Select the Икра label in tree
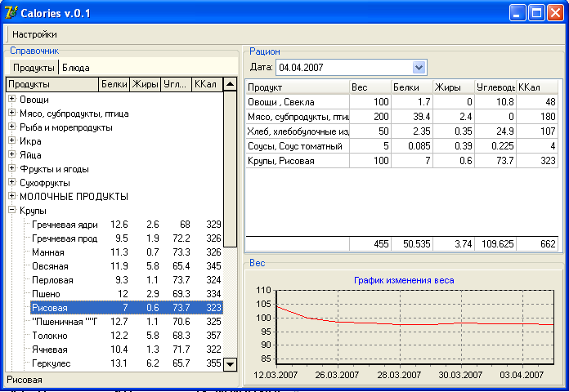 point(30,141)
